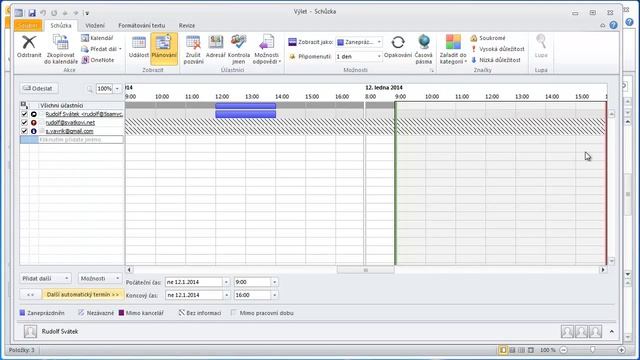
Task: Mark the meeting as Soukromé
Action: (x=488, y=38)
